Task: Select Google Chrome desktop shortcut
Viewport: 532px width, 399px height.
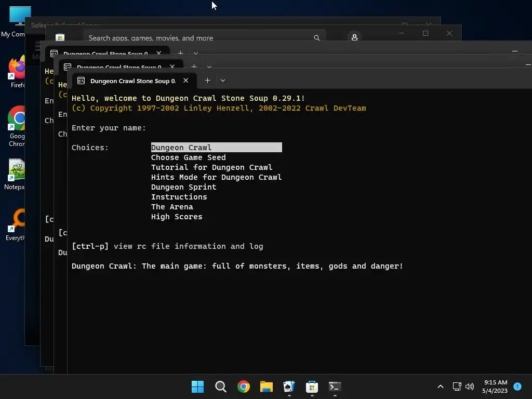Action: coord(16,126)
